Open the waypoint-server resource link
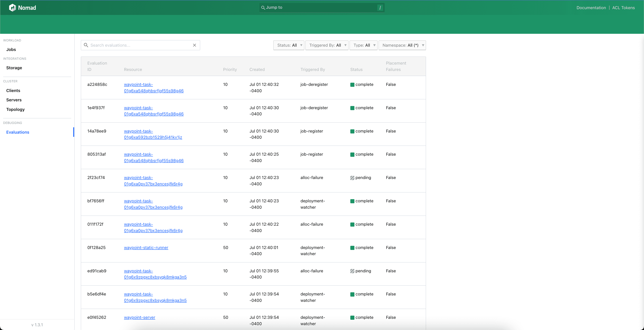This screenshot has width=644, height=330. point(140,317)
